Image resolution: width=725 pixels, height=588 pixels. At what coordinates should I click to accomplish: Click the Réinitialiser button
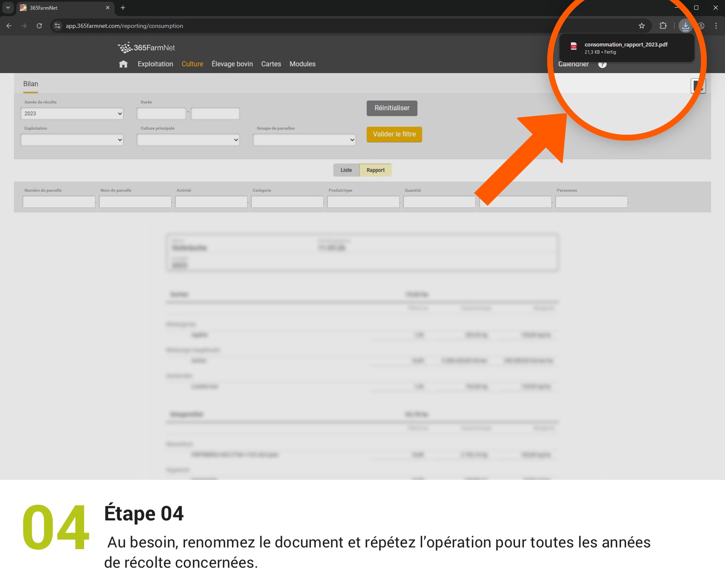392,108
